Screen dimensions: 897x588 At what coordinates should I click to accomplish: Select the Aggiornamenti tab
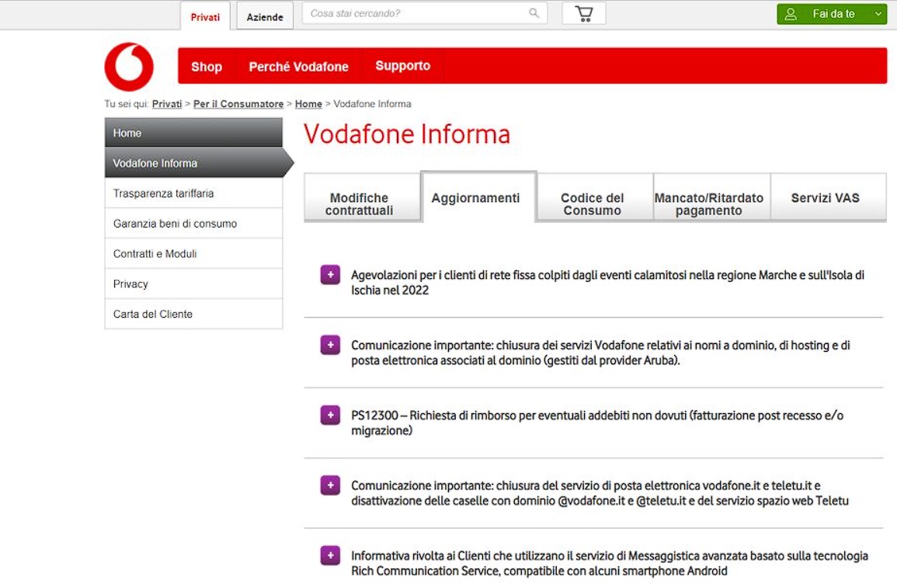pos(479,197)
